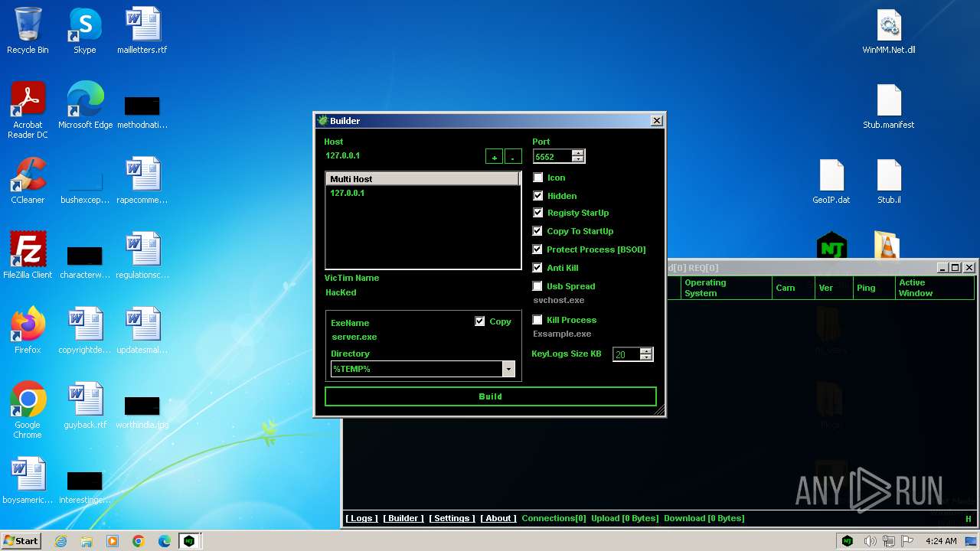Image resolution: width=980 pixels, height=551 pixels.
Task: Click the Build button
Action: pos(491,396)
